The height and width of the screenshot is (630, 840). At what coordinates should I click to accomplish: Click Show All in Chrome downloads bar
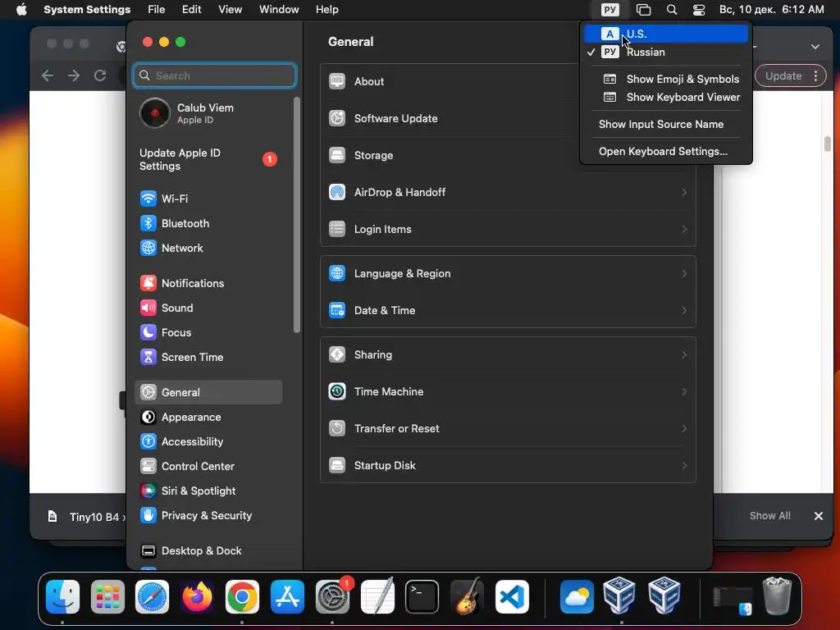(x=769, y=516)
